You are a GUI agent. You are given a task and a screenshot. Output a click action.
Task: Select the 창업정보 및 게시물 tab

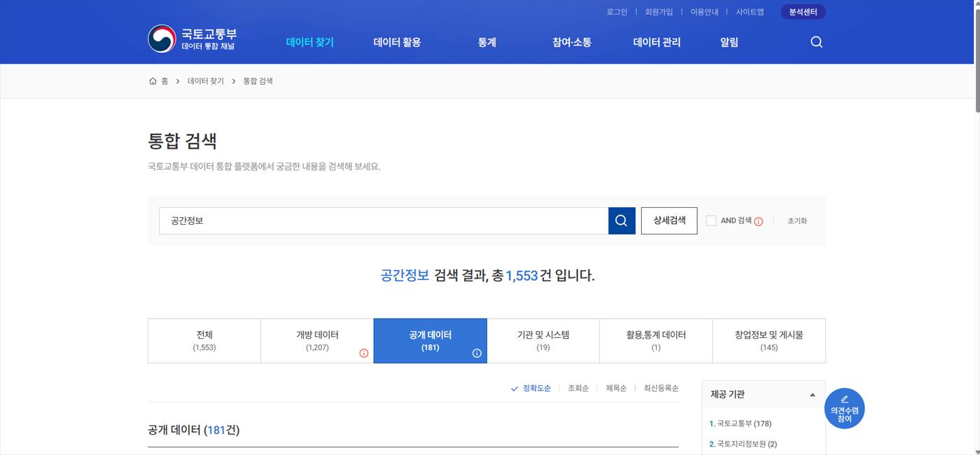pos(769,341)
